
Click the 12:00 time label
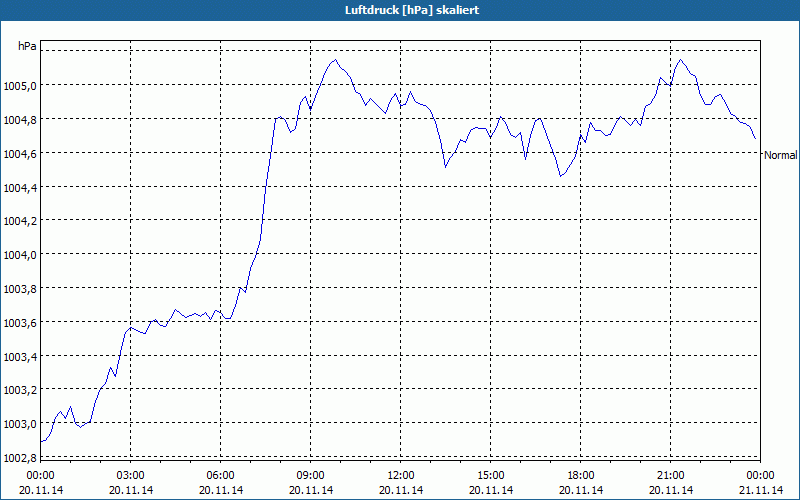coord(401,476)
